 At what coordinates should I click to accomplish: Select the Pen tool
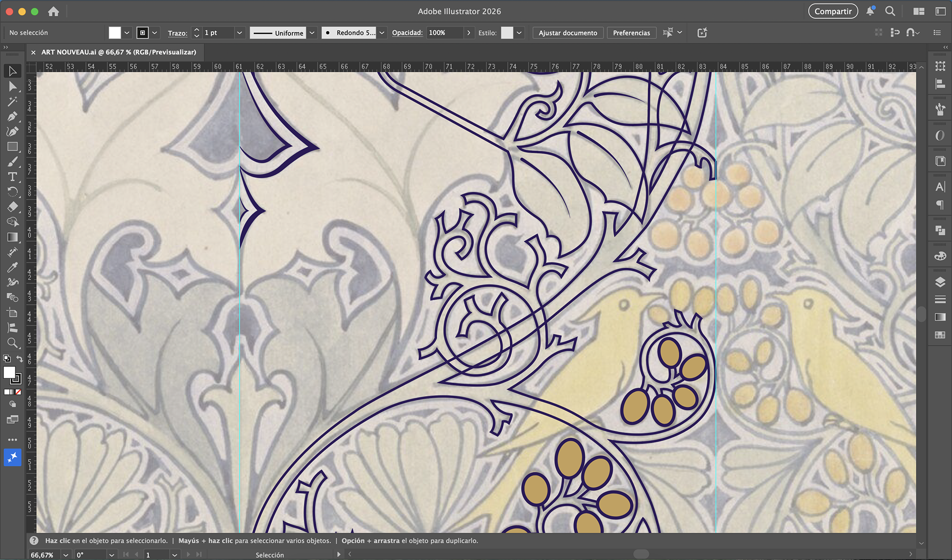[x=12, y=116]
